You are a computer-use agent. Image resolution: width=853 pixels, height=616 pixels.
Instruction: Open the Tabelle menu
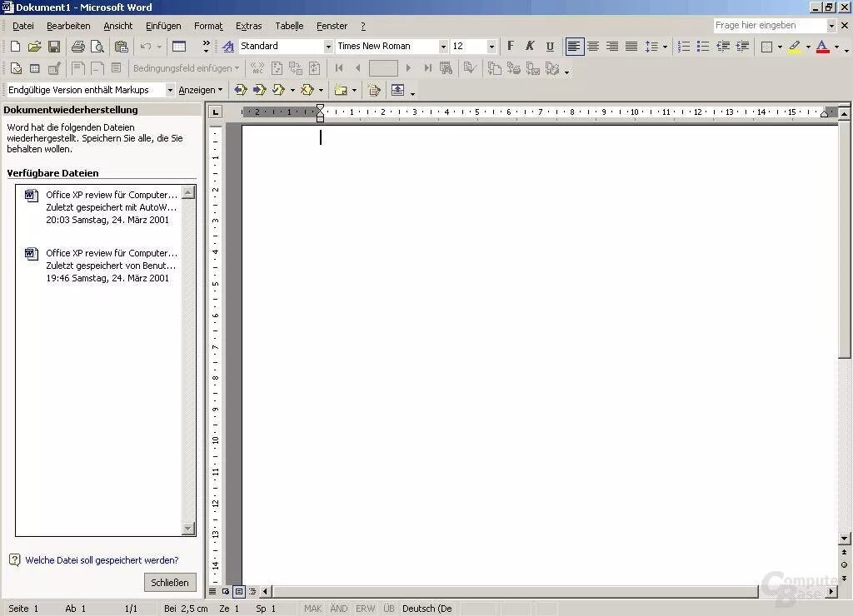pyautogui.click(x=289, y=26)
